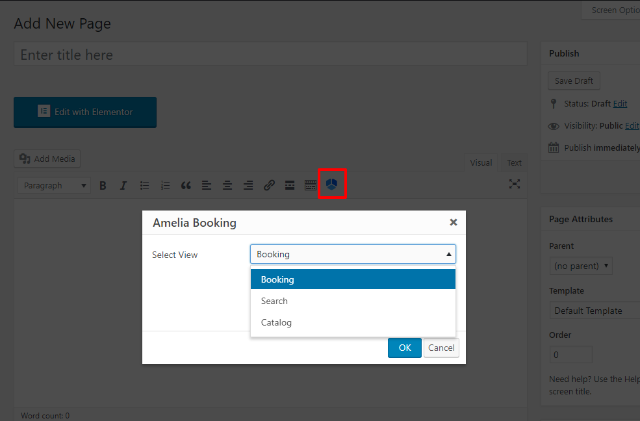Click the Page Attributes panel heading

581,219
